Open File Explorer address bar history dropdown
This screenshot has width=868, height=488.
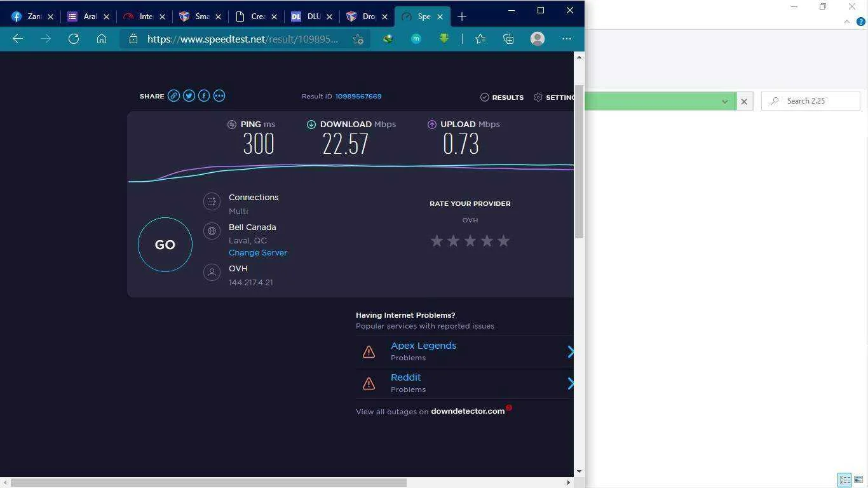(724, 101)
